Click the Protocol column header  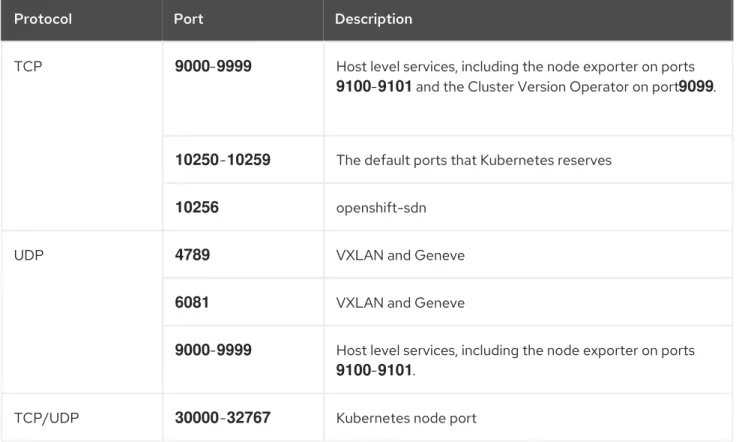tap(43, 19)
